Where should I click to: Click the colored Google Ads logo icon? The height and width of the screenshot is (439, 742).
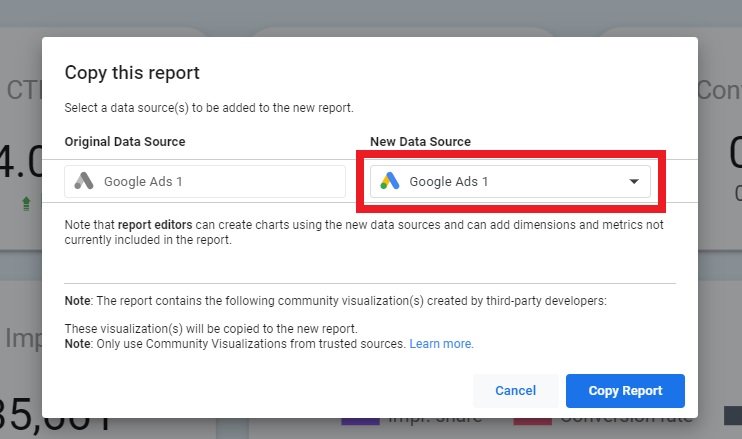tap(389, 181)
